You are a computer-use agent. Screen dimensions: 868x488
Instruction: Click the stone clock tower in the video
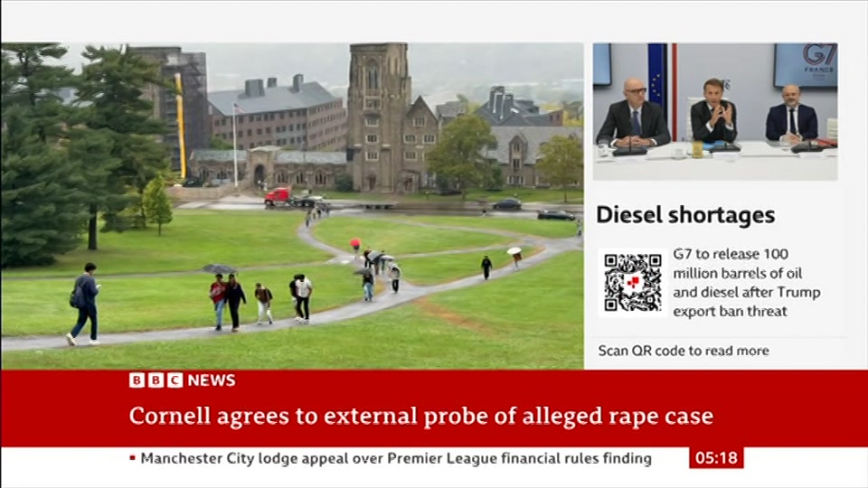click(379, 117)
